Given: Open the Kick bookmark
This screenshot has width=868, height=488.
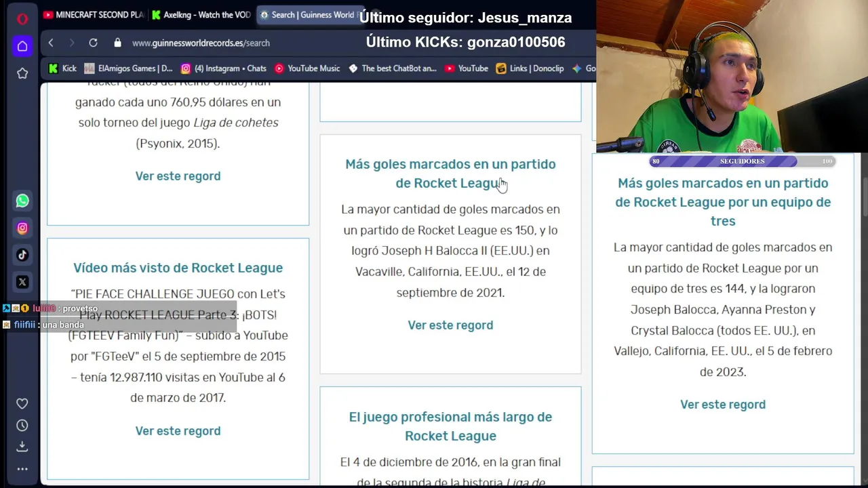Looking at the screenshot, I should point(63,68).
